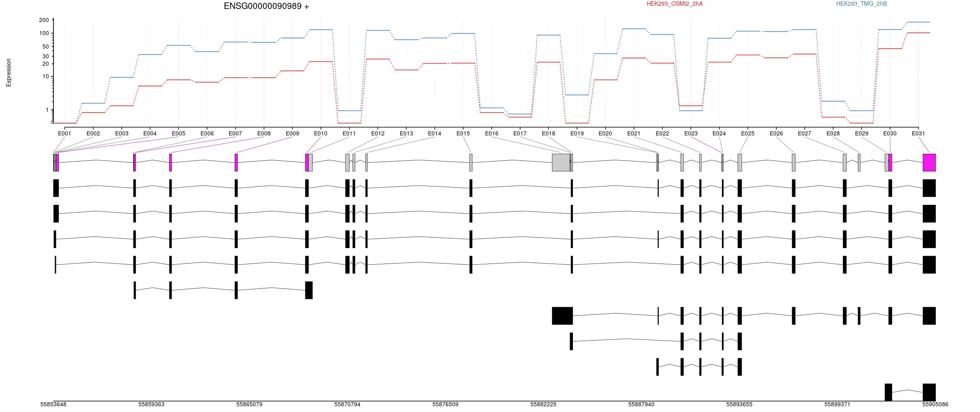The width and height of the screenshot is (980, 412).
Task: Click exon label E002
Action: click(x=93, y=133)
